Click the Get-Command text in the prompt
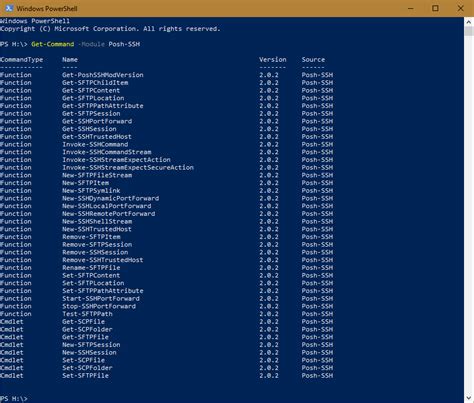 [x=53, y=44]
